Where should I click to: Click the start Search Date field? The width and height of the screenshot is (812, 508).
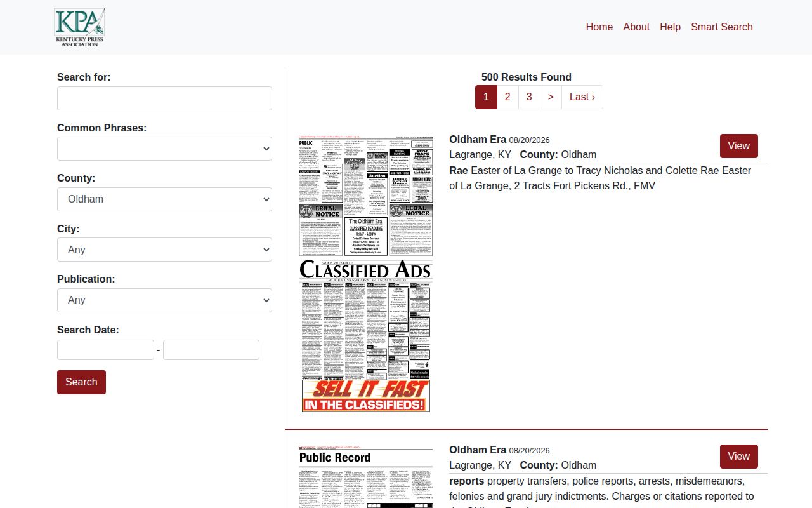(x=105, y=350)
